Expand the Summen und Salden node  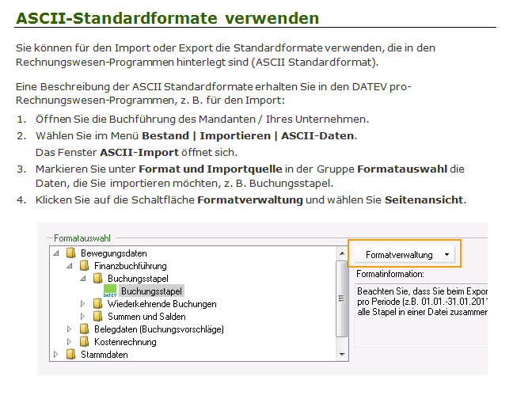point(83,317)
